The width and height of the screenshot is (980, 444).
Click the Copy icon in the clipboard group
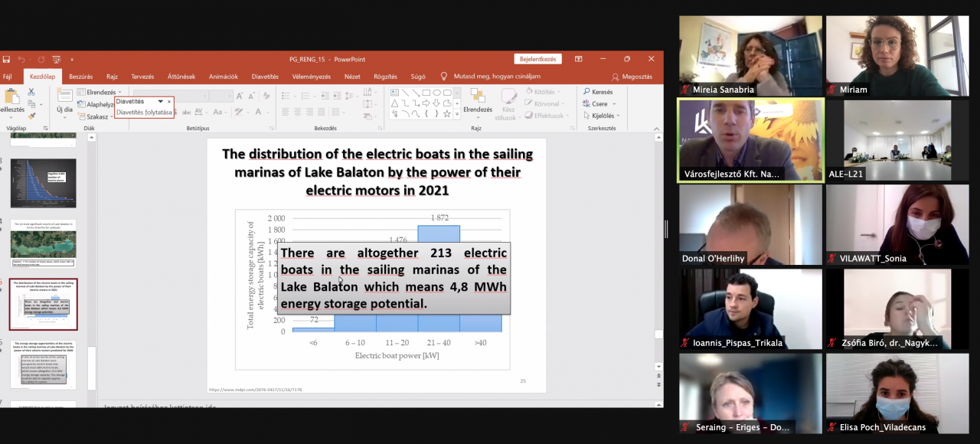[31, 104]
